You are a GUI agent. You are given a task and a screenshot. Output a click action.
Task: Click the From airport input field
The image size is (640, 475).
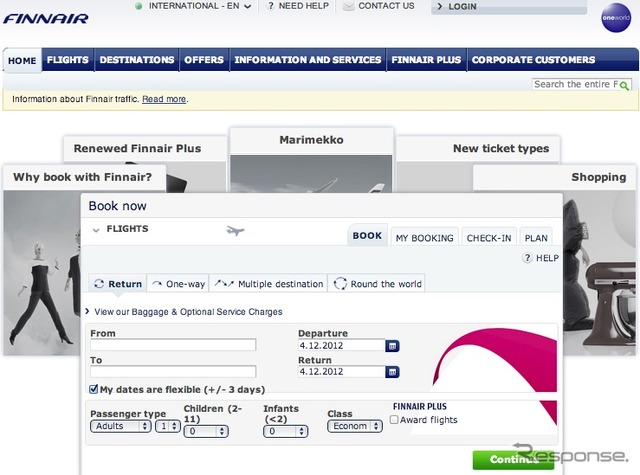pos(173,345)
